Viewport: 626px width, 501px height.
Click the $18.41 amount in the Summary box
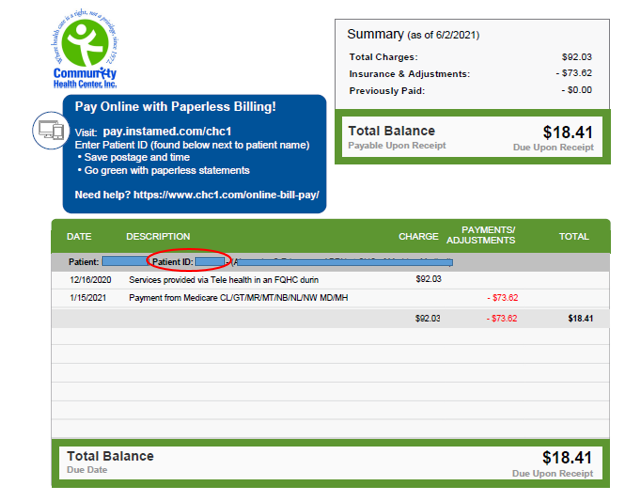(567, 132)
